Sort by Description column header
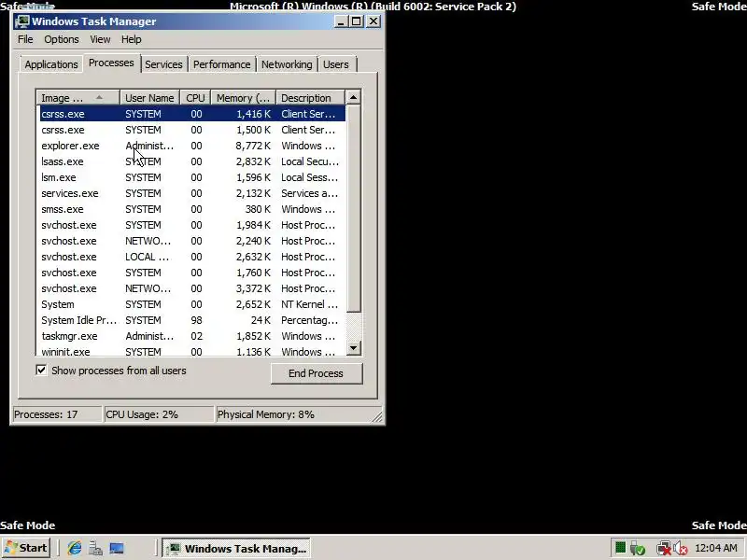This screenshot has height=560, width=747. 310,98
